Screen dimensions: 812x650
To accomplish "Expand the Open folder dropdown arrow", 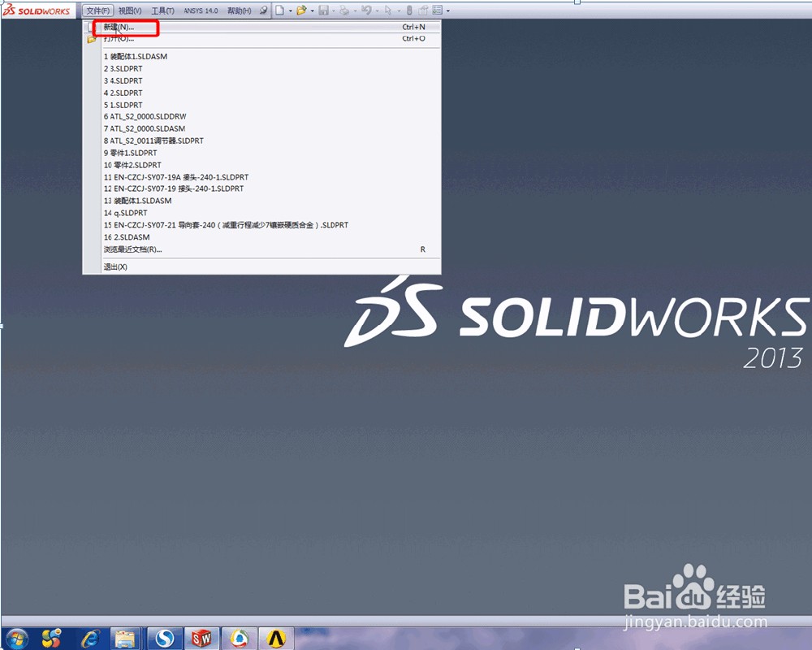I will [313, 11].
